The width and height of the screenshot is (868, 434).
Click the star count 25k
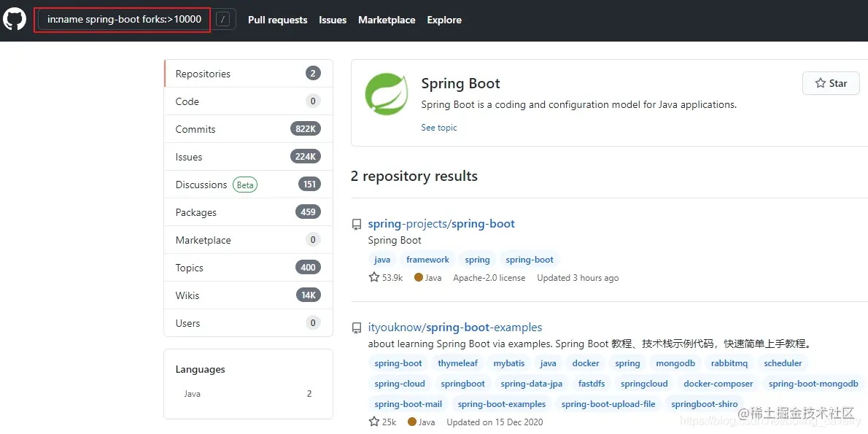(x=382, y=422)
